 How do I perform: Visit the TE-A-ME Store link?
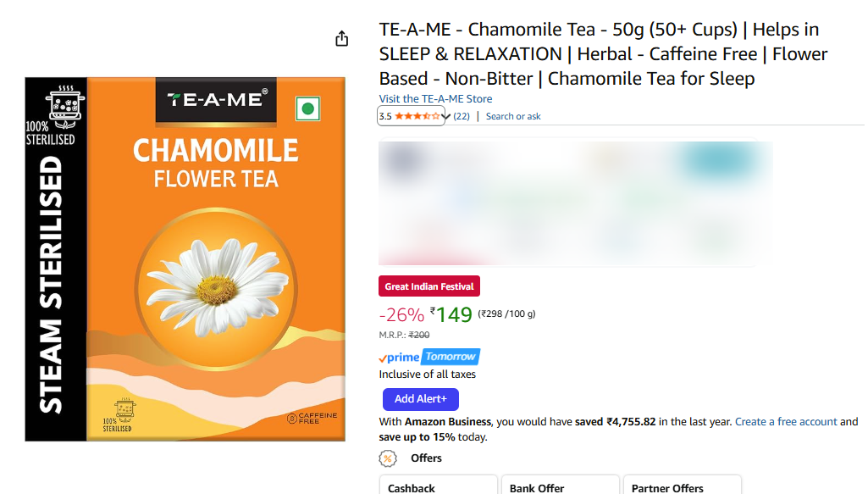pos(435,99)
